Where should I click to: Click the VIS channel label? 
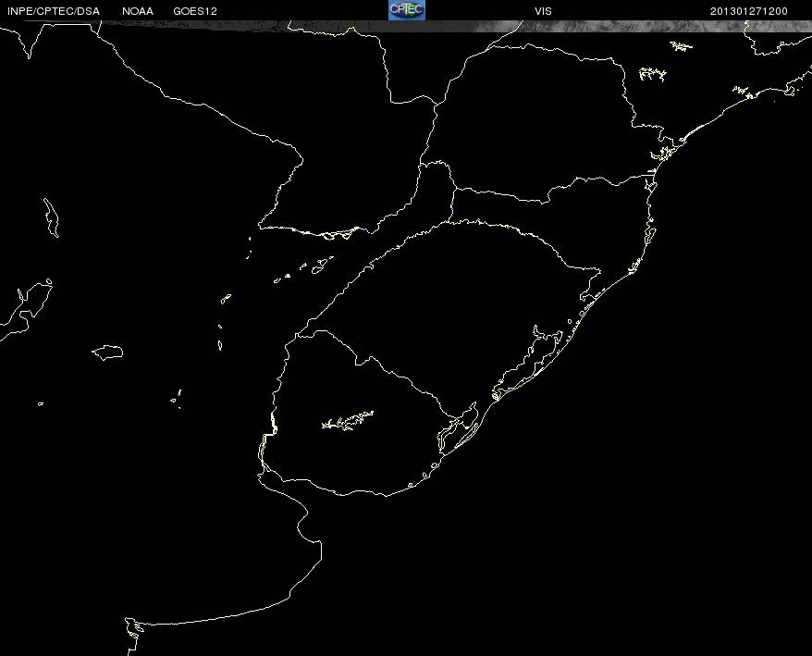click(543, 11)
